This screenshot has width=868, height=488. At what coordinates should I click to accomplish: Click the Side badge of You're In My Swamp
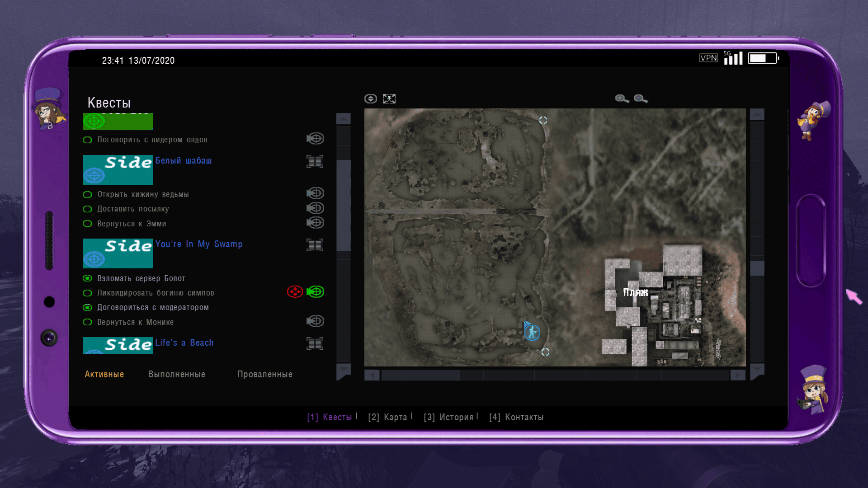coord(118,253)
